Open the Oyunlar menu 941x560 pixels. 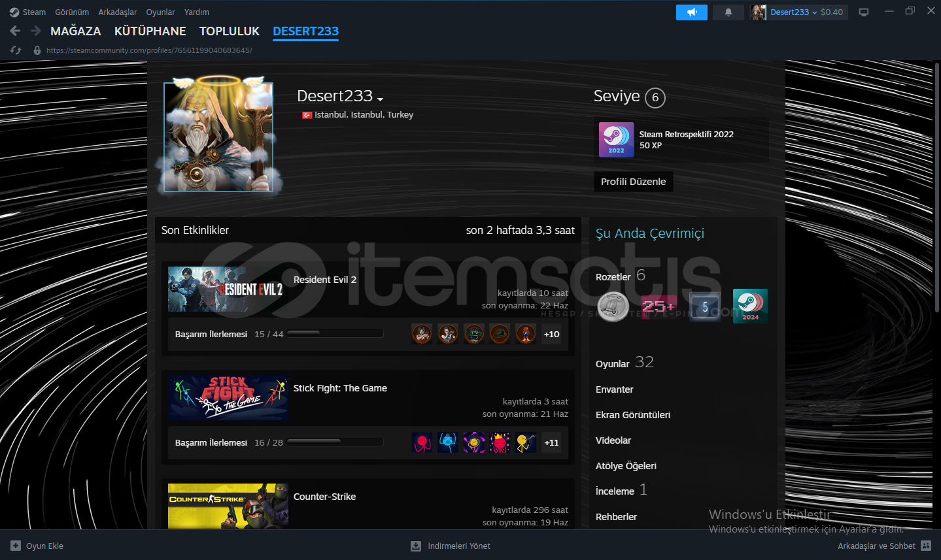[x=160, y=12]
